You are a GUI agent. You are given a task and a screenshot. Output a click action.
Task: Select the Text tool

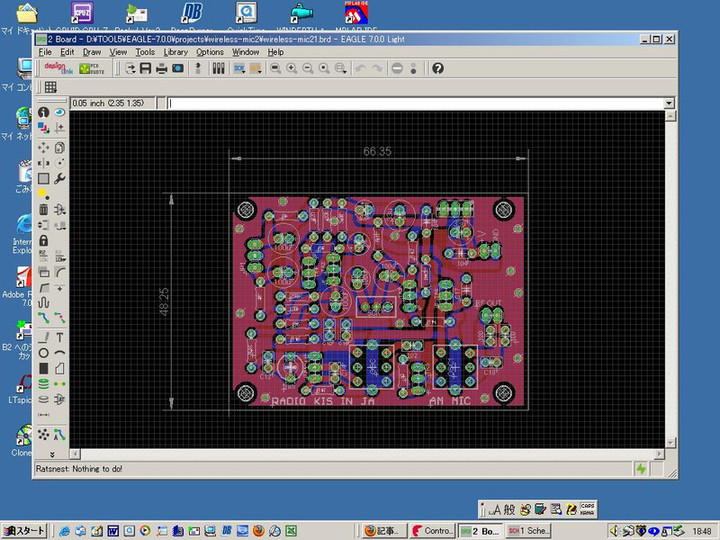coord(60,337)
